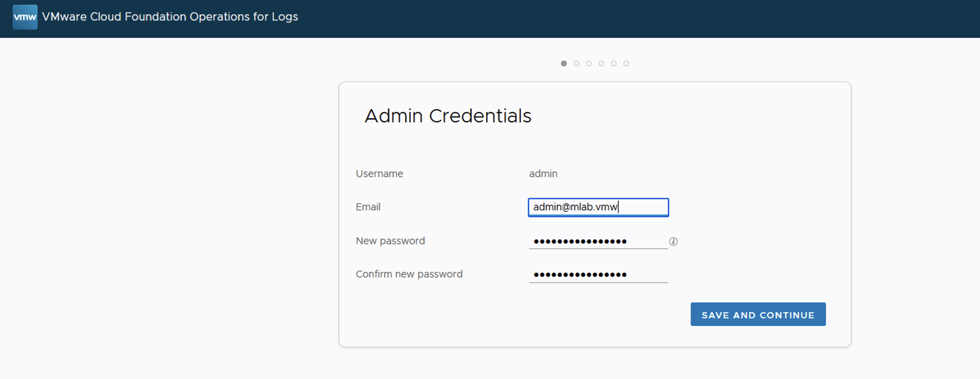Click the vmw logo icon
The height and width of the screenshot is (379, 980).
[x=25, y=17]
